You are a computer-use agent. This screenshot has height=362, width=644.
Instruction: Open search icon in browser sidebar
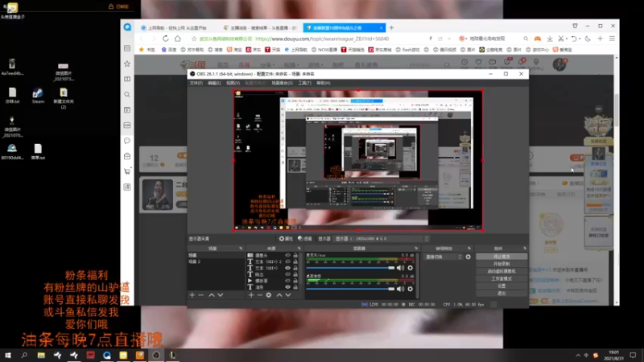point(127,94)
